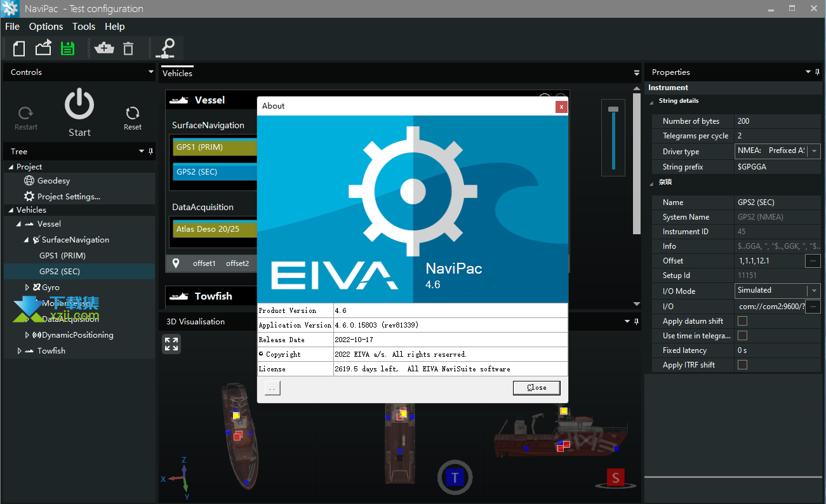Switch to the Vehicles tab
This screenshot has width=826, height=504.
(177, 73)
